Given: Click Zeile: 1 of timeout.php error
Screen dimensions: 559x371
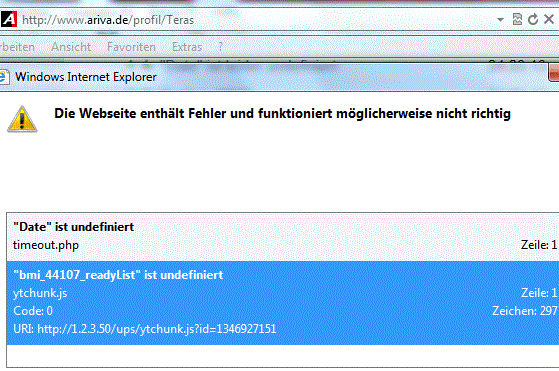Looking at the screenshot, I should [x=539, y=245].
